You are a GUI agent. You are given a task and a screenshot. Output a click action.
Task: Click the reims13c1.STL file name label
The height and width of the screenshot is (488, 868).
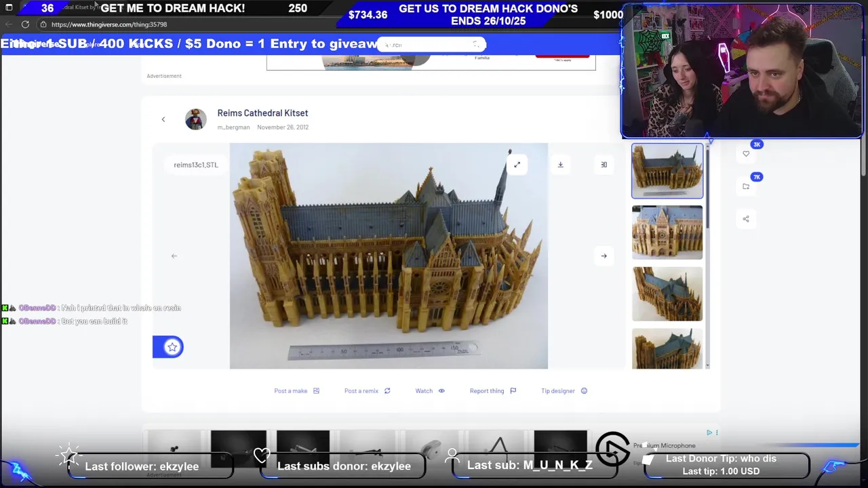[196, 165]
